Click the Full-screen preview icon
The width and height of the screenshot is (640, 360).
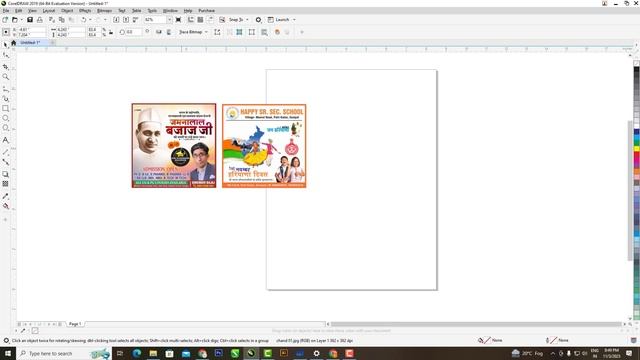tap(178, 20)
